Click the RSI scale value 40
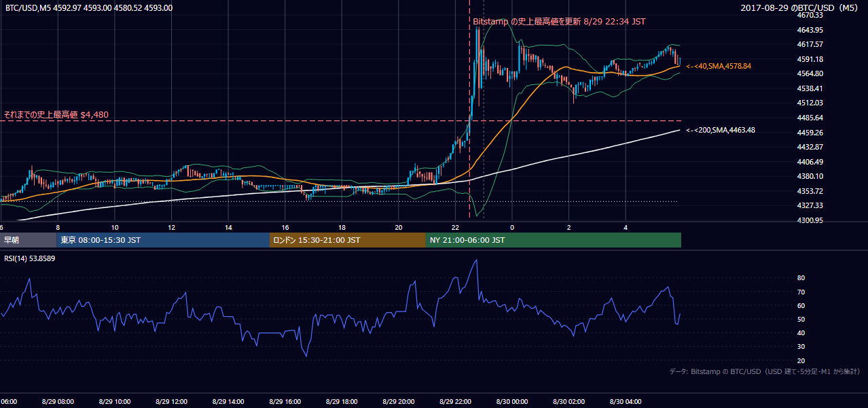The image size is (868, 408). tap(801, 333)
